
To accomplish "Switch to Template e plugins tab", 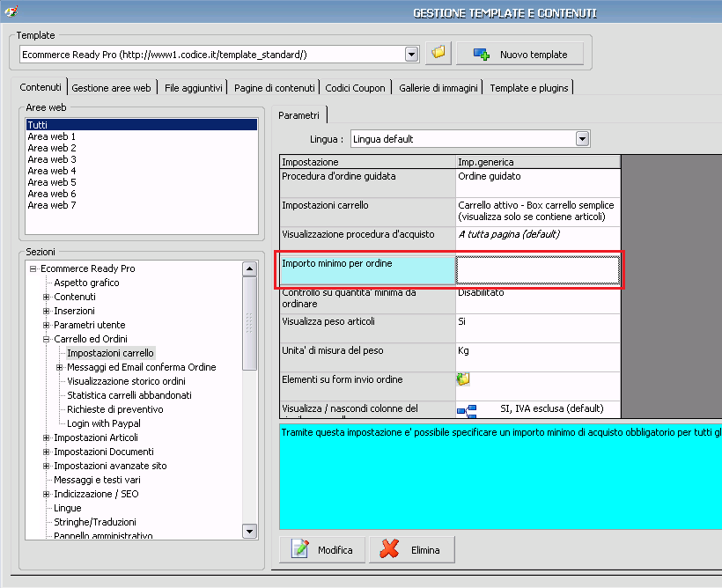I will (529, 88).
